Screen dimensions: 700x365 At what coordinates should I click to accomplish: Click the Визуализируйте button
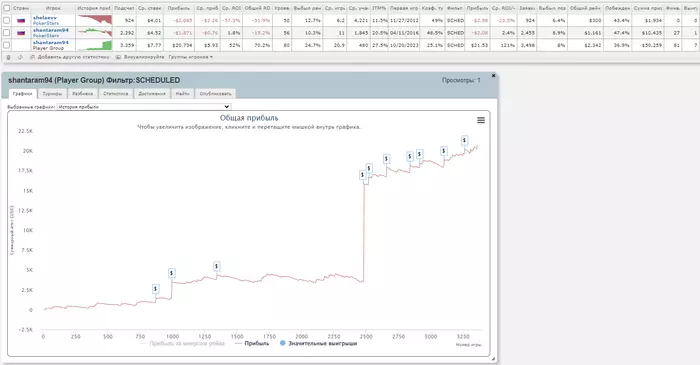140,57
